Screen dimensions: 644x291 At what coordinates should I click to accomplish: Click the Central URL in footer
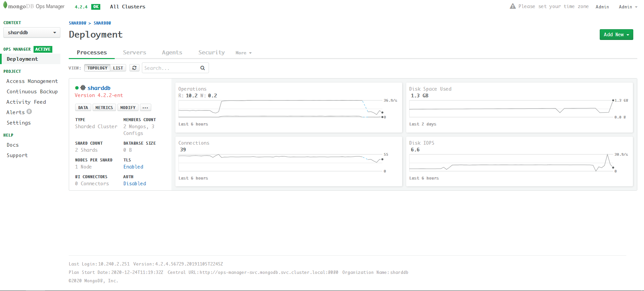(269, 273)
